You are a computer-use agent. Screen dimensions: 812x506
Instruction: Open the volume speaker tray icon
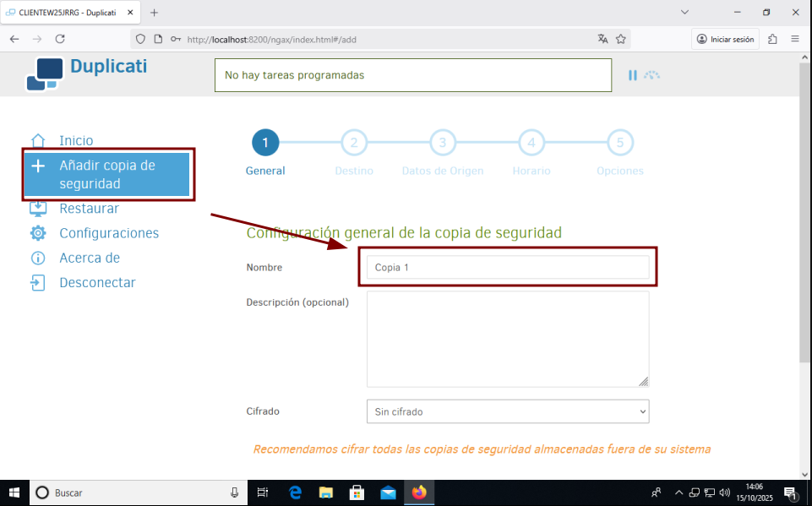click(x=724, y=492)
